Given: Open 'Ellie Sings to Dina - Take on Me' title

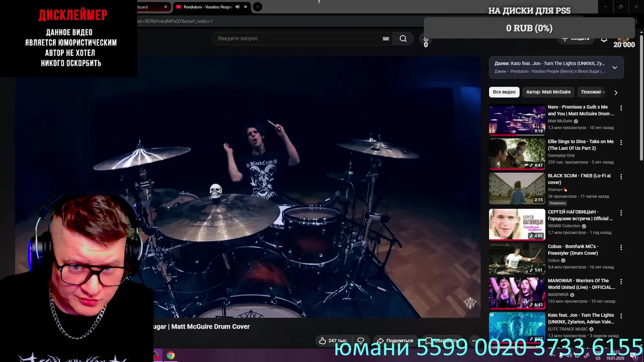Looking at the screenshot, I should tap(581, 145).
